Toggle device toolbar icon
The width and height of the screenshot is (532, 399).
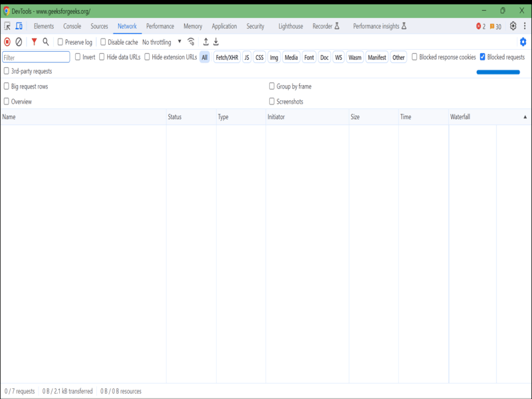point(19,26)
